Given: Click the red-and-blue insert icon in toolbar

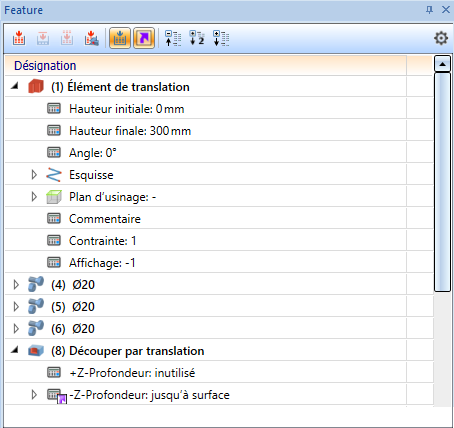Looking at the screenshot, I should [x=92, y=38].
